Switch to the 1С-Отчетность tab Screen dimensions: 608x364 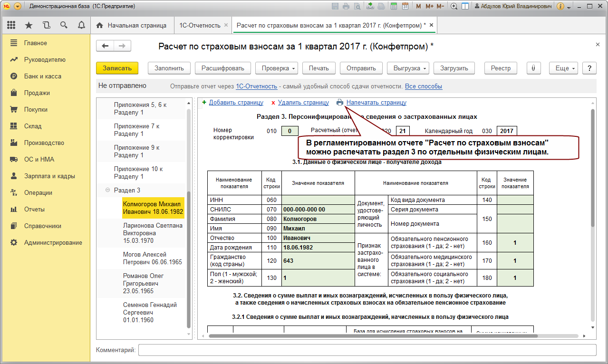point(200,25)
